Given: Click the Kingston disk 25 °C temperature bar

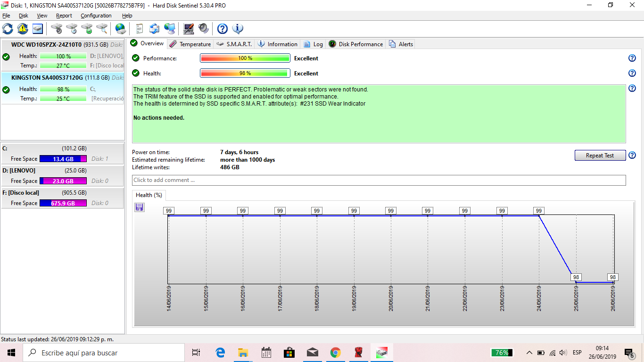Looking at the screenshot, I should point(63,99).
